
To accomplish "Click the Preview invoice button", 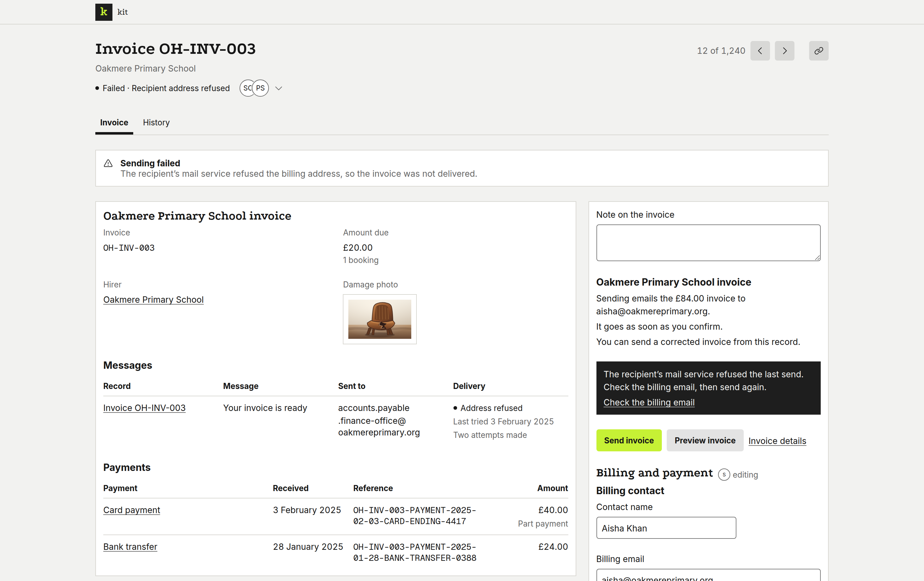I will 705,440.
